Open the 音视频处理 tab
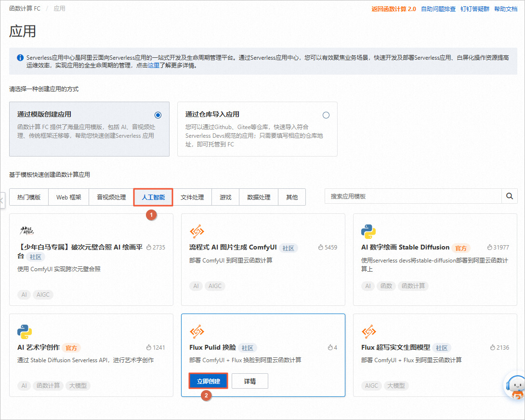The width and height of the screenshot is (525, 420). point(111,197)
